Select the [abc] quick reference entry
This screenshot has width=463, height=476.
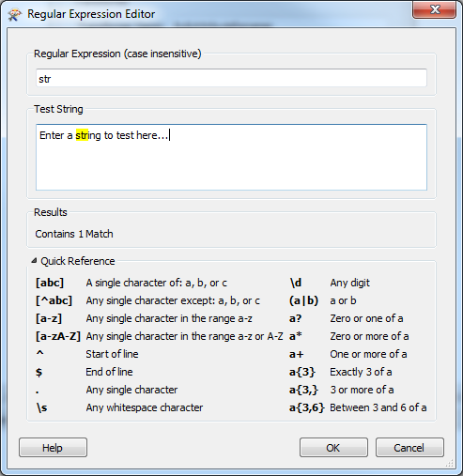pyautogui.click(x=50, y=283)
